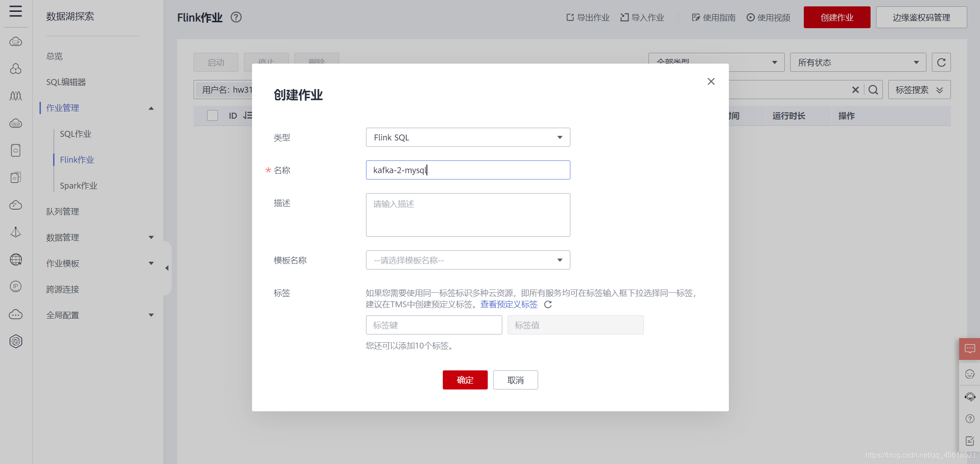Click the smiley feedback icon on the right
Screen dimensions: 980x464
point(970,374)
